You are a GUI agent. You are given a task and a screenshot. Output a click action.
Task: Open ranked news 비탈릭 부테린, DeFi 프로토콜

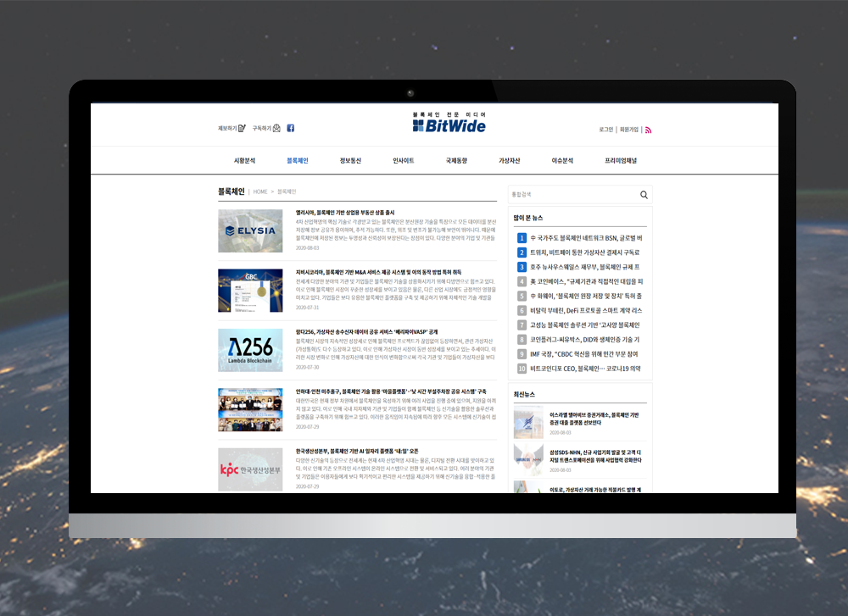[586, 311]
